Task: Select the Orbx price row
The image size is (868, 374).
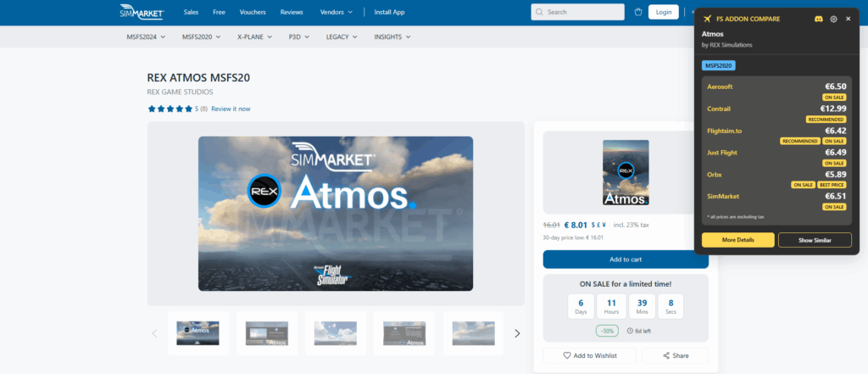Action: [x=776, y=179]
